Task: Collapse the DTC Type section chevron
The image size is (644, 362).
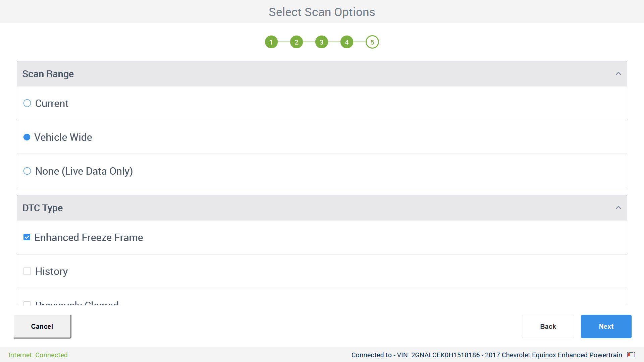Action: click(x=618, y=207)
